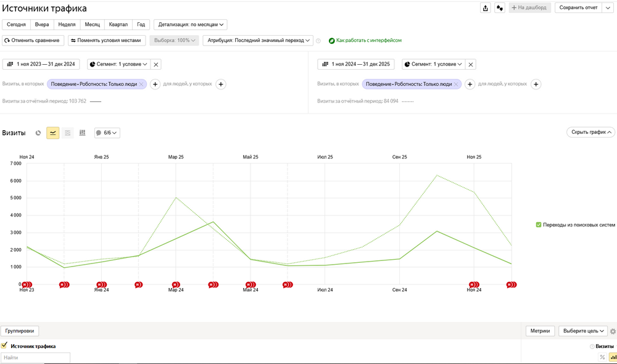Click the export report icon
Image resolution: width=617 pixels, height=364 pixels.
[486, 8]
